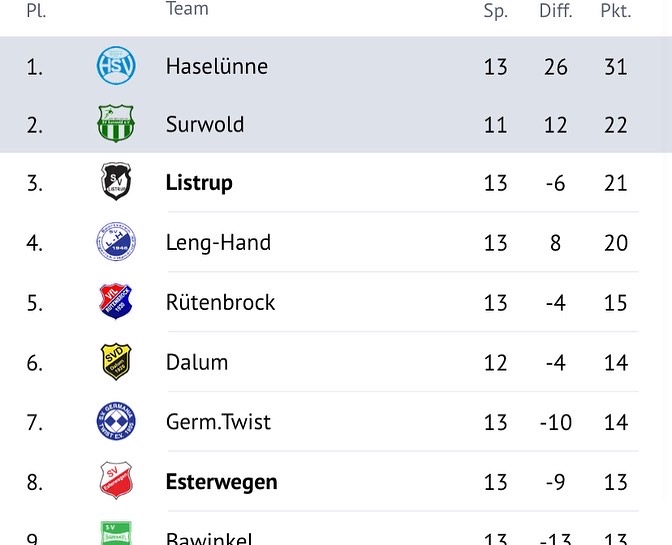The image size is (672, 545).
Task: Open the Surwold green crest logo
Action: tap(116, 123)
